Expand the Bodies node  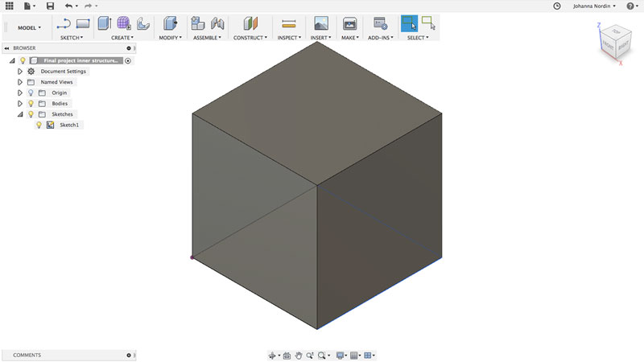(x=19, y=104)
